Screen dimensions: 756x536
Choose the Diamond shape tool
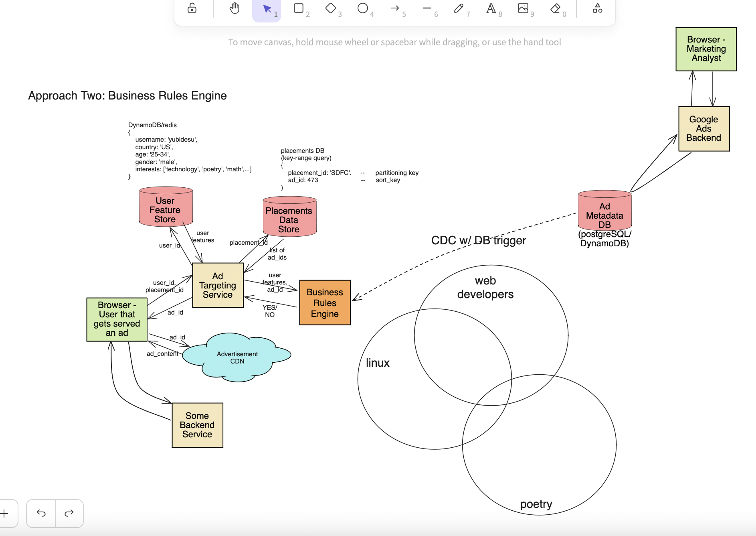[331, 8]
